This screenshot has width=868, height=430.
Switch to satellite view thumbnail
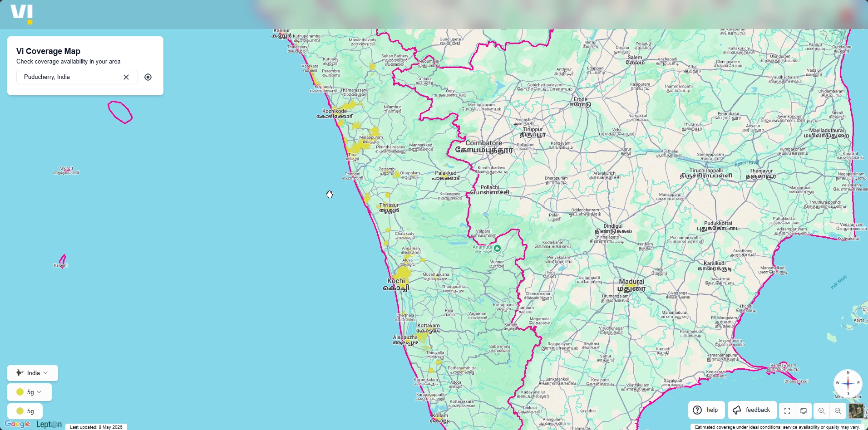point(856,411)
